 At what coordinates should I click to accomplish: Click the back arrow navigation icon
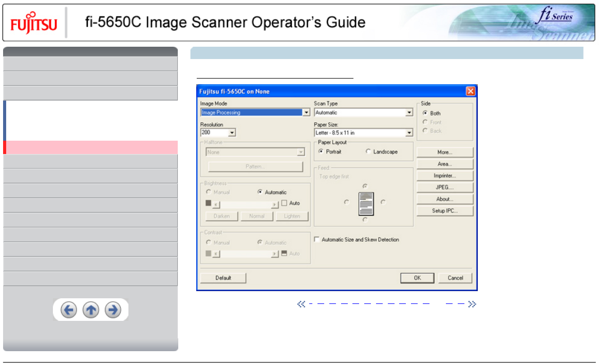(x=69, y=310)
